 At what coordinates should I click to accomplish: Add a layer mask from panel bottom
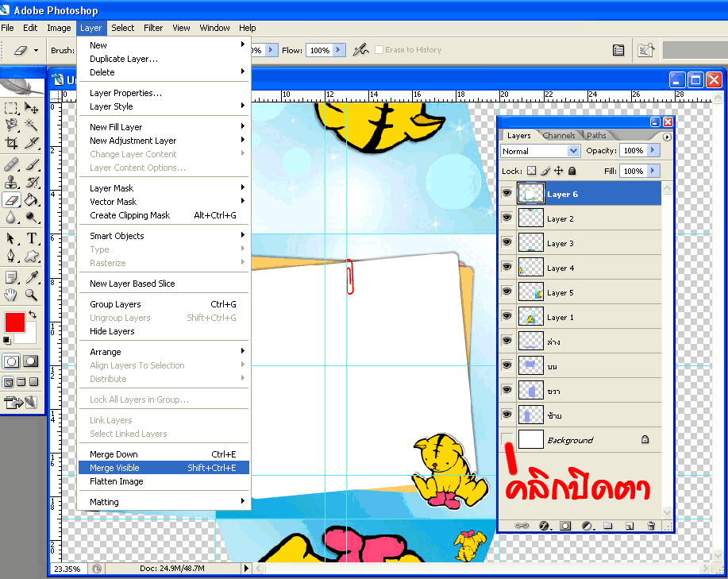[565, 526]
